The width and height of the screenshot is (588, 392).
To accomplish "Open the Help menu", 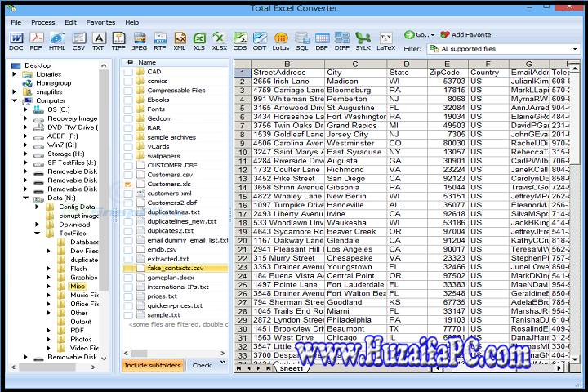I will pyautogui.click(x=132, y=23).
